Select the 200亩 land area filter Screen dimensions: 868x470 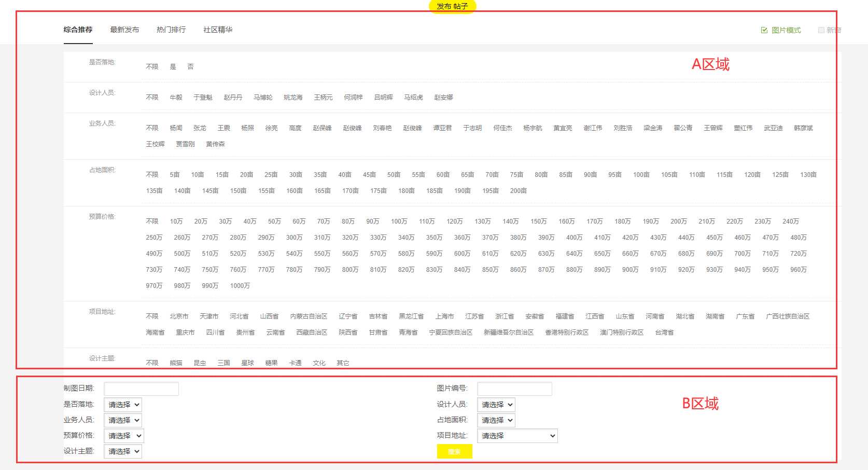point(518,191)
